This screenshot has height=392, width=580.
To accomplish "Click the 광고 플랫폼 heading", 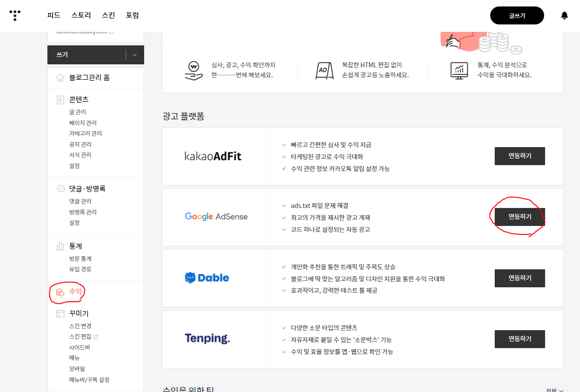I will (184, 117).
